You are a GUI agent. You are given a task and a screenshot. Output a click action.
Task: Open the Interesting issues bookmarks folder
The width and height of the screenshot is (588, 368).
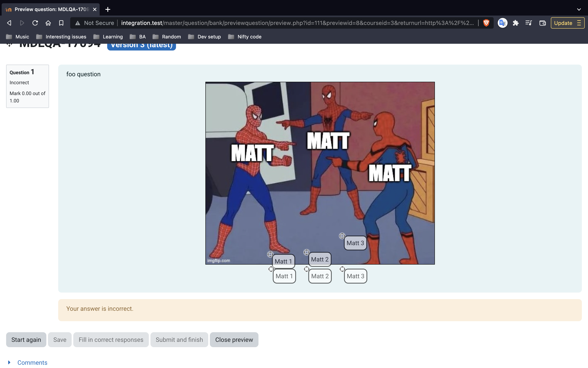coord(61,37)
